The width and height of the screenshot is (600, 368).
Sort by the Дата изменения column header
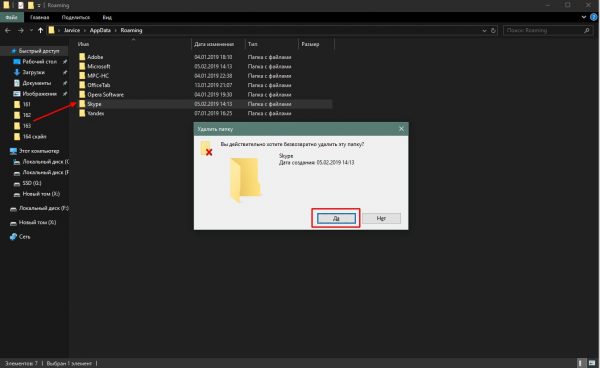pos(214,44)
